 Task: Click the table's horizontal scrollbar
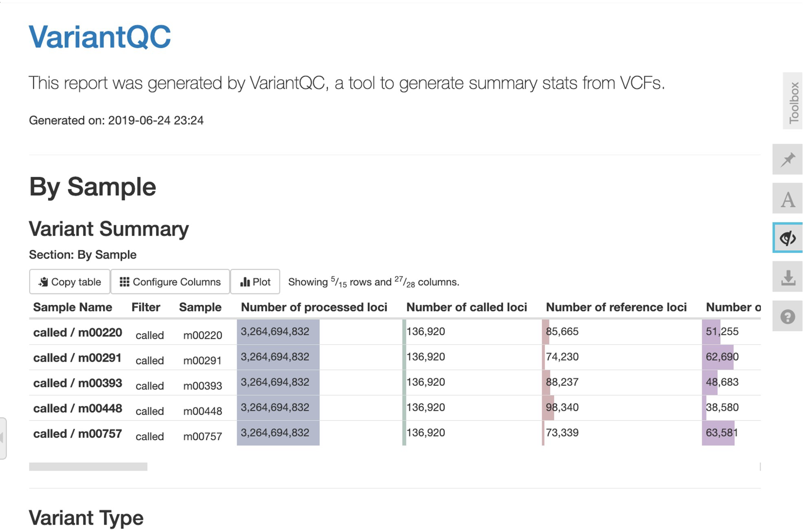click(x=88, y=467)
